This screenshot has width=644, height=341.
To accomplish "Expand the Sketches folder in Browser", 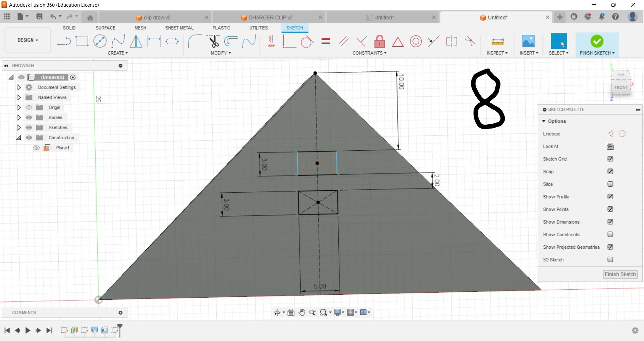I will [x=18, y=128].
